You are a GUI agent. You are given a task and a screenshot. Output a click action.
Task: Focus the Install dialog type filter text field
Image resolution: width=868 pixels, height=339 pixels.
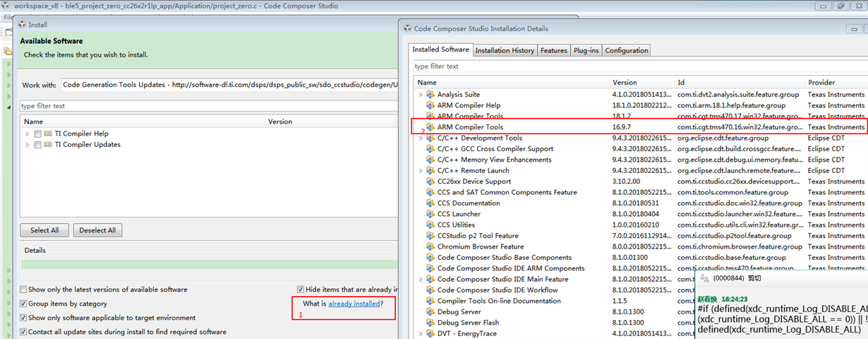pos(209,106)
